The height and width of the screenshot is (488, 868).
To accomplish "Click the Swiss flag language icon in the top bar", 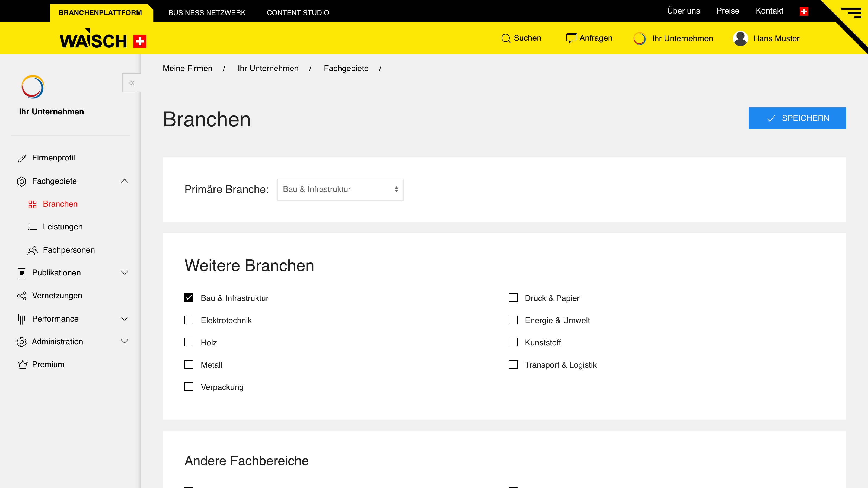I will (x=804, y=11).
